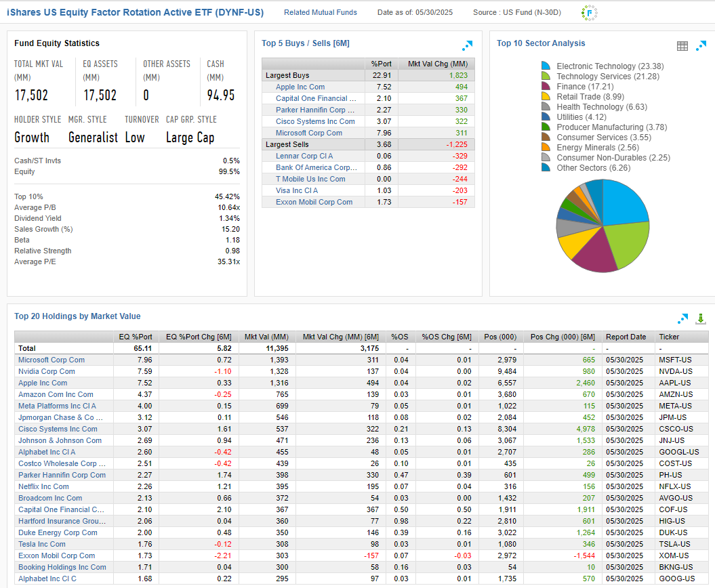Click the Finance legend color swatch
This screenshot has height=588, width=715.
546,86
